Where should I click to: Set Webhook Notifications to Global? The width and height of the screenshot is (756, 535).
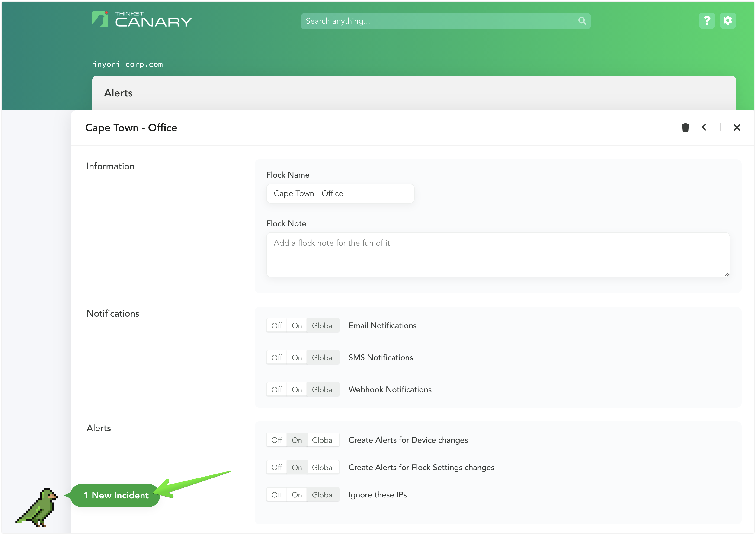point(323,389)
